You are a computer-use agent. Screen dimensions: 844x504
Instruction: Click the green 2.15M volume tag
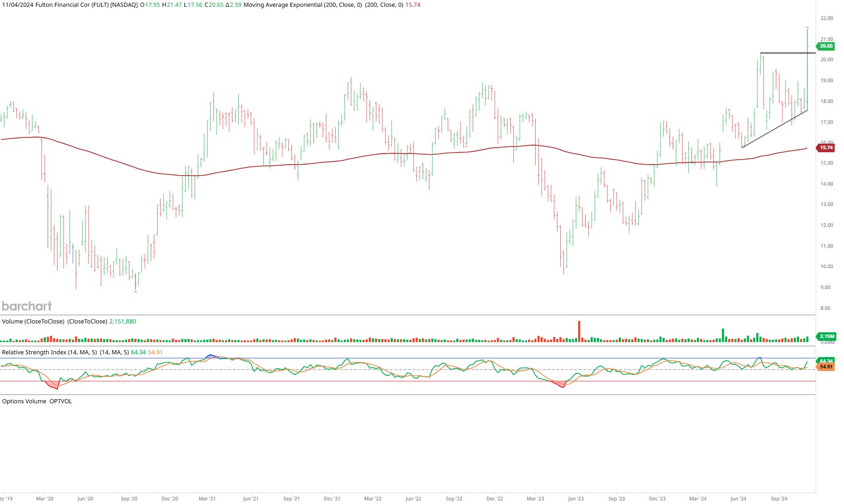[x=826, y=336]
